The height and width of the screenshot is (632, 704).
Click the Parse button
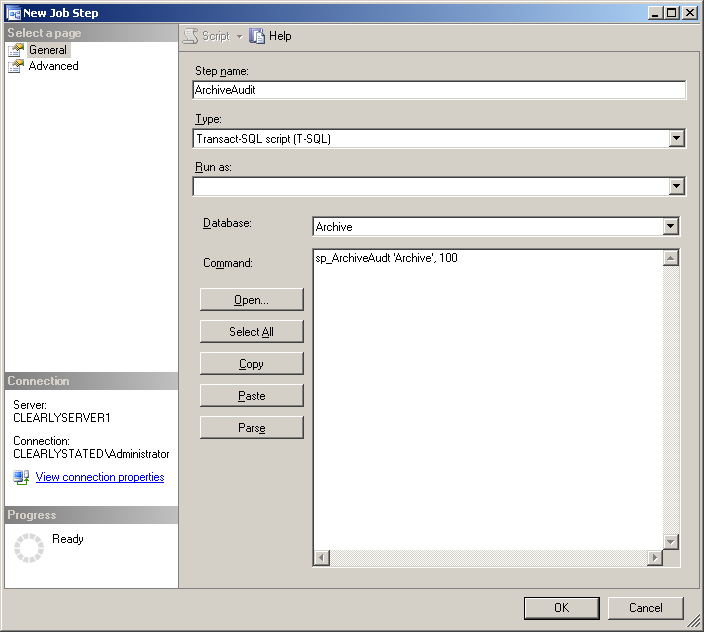coord(251,428)
